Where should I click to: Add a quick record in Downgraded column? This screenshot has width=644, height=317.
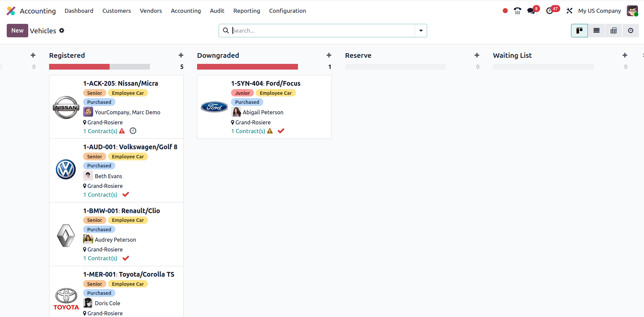pos(329,55)
